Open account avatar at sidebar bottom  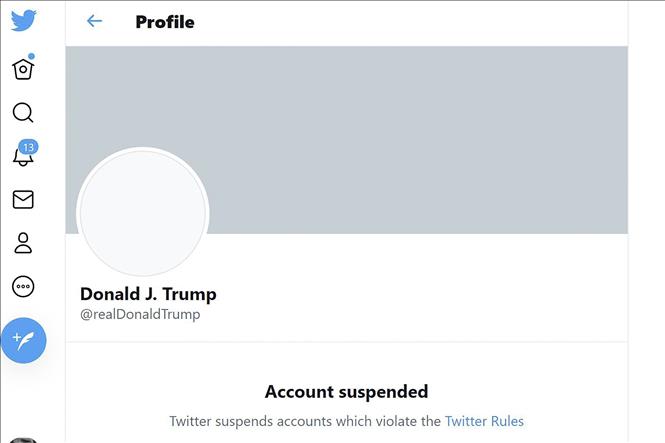[x=24, y=439]
